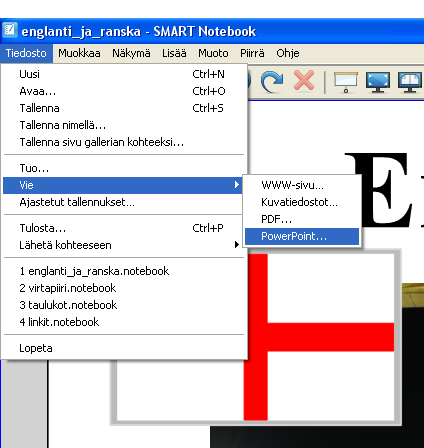Image resolution: width=424 pixels, height=448 pixels.
Task: Export as WWW-sivu... from submenu
Action: [x=302, y=185]
